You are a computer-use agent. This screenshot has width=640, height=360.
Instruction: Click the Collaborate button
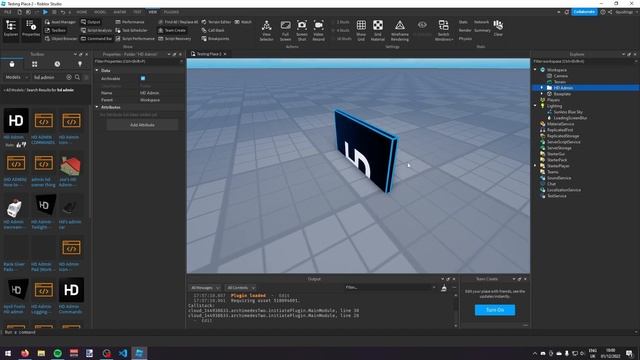584,12
